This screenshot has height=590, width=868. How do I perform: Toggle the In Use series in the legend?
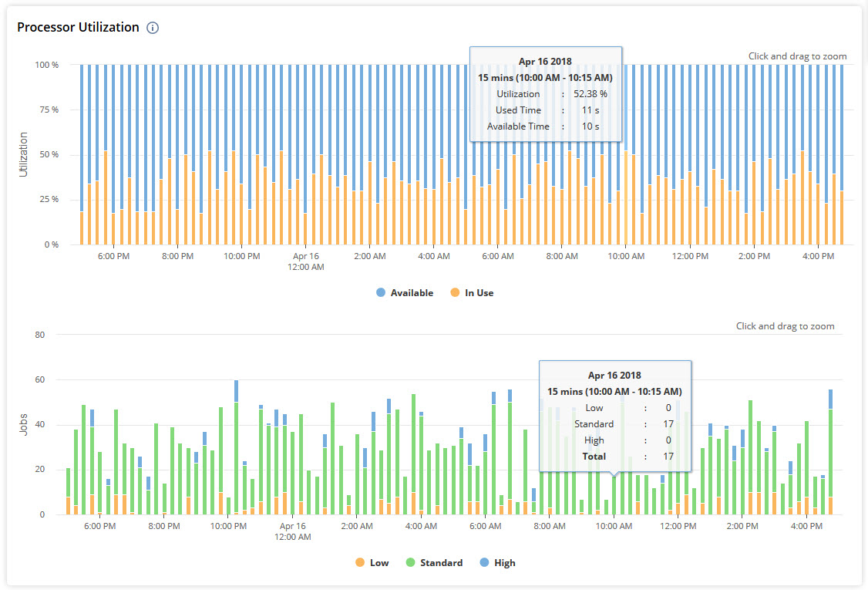click(472, 292)
